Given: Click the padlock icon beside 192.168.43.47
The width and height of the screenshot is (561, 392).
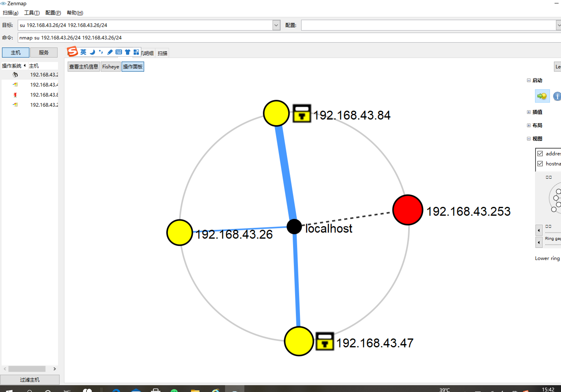Looking at the screenshot, I should [x=324, y=341].
